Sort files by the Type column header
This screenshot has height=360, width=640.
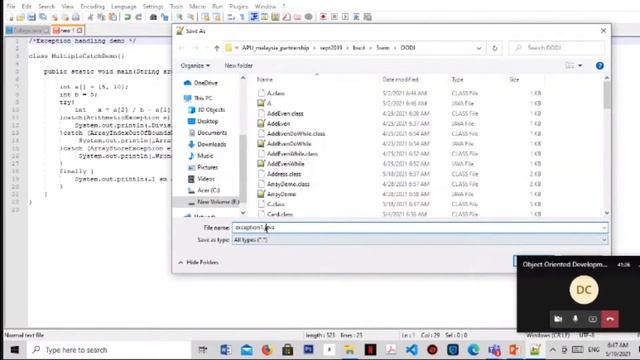click(x=458, y=80)
